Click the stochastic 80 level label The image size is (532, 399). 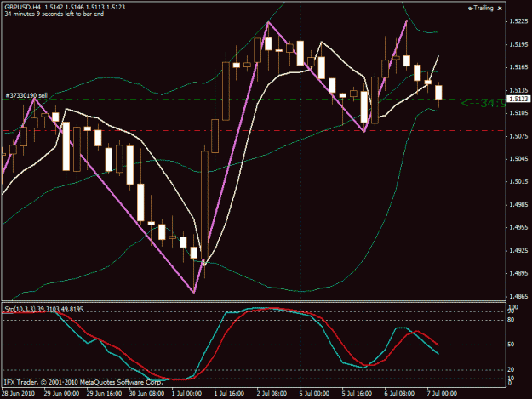(511, 320)
